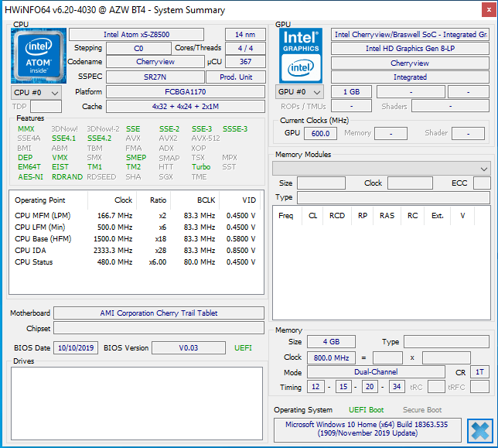Click the RAS column header in memory table
Image resolution: width=498 pixels, height=448 pixels.
387,216
